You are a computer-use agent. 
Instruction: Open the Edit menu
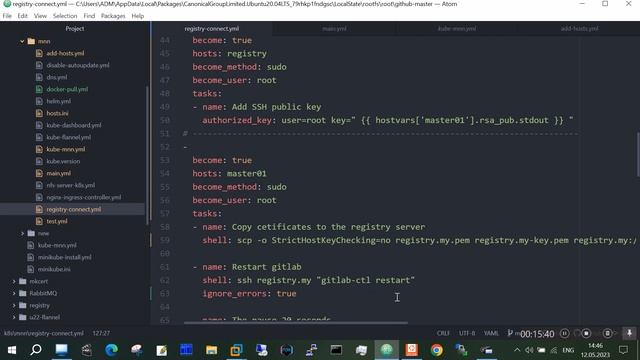pos(22,16)
